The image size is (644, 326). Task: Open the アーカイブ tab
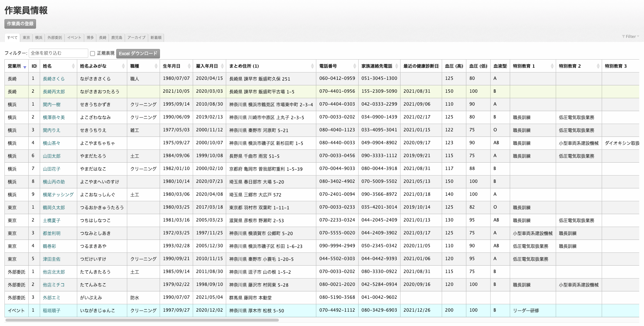pyautogui.click(x=136, y=38)
